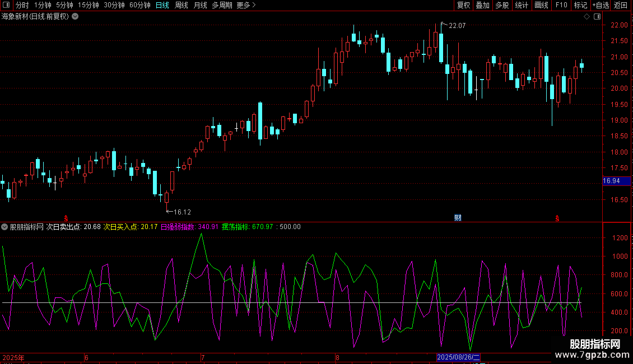Expand the 海象新材 chart title dropdown
Screen dimensions: 633x364
click(x=75, y=17)
